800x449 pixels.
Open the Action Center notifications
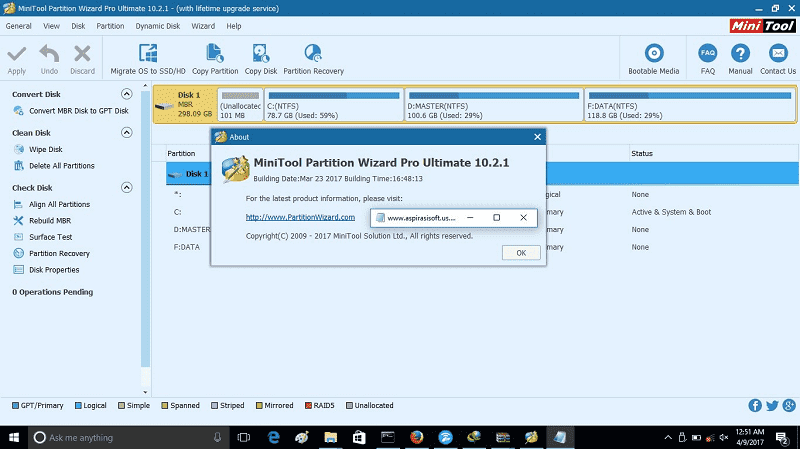tap(782, 437)
